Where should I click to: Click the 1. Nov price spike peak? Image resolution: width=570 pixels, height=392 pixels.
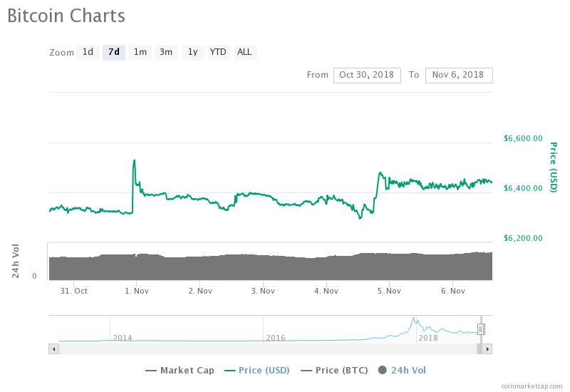tap(134, 160)
